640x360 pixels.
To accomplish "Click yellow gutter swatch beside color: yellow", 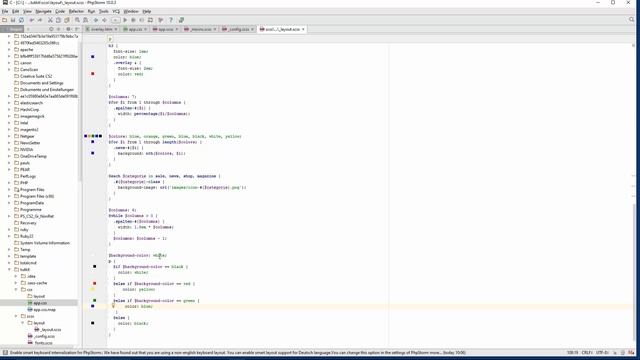I will coord(93,289).
